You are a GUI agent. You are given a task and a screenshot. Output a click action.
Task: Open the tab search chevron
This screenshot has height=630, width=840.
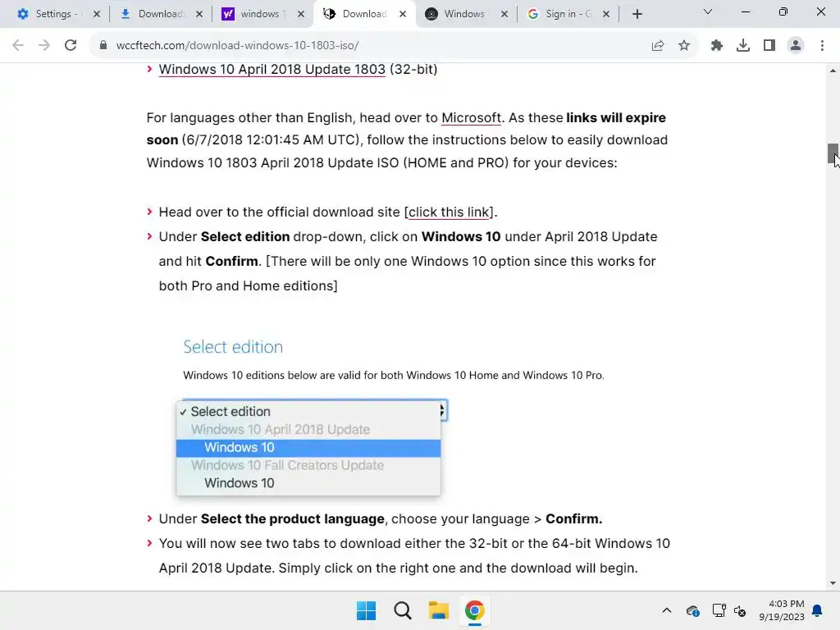[708, 11]
